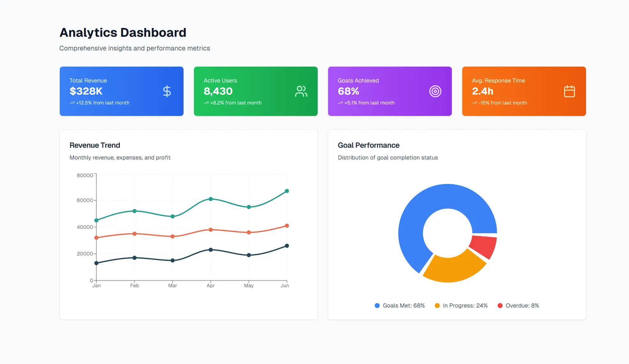629x364 pixels.
Task: Click the Revenue Trend chart title
Action: pos(94,145)
